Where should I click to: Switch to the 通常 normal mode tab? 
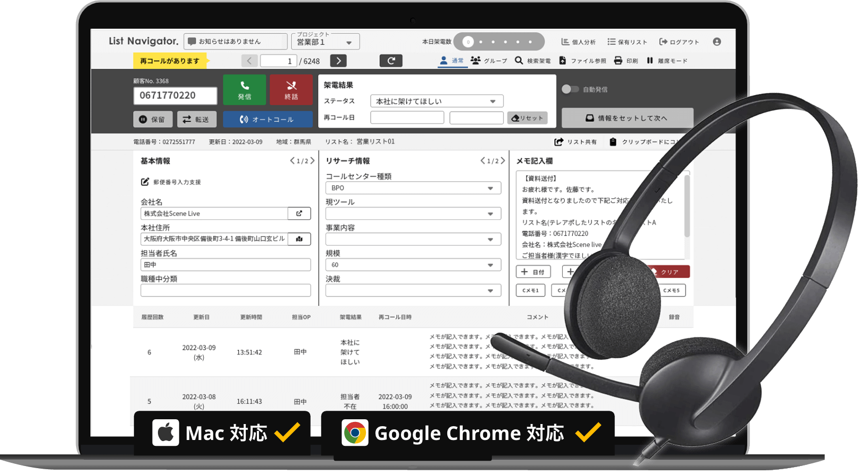tap(452, 61)
